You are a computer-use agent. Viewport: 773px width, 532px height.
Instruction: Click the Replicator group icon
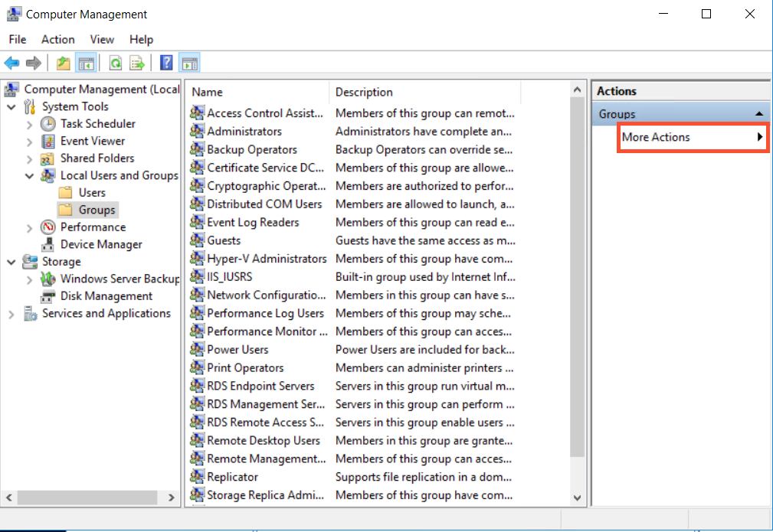click(197, 477)
